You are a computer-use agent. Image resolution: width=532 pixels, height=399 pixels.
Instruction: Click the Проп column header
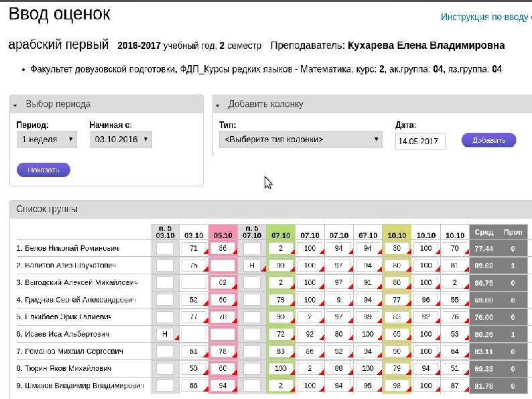pyautogui.click(x=513, y=232)
